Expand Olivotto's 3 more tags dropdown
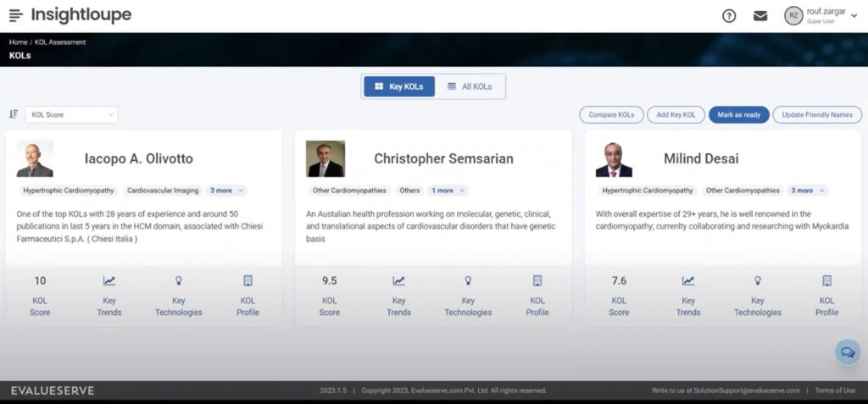The image size is (868, 404). [x=225, y=191]
